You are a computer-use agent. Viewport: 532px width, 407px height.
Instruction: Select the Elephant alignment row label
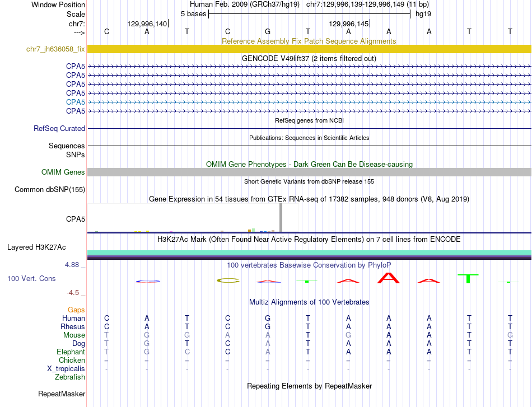(71, 352)
